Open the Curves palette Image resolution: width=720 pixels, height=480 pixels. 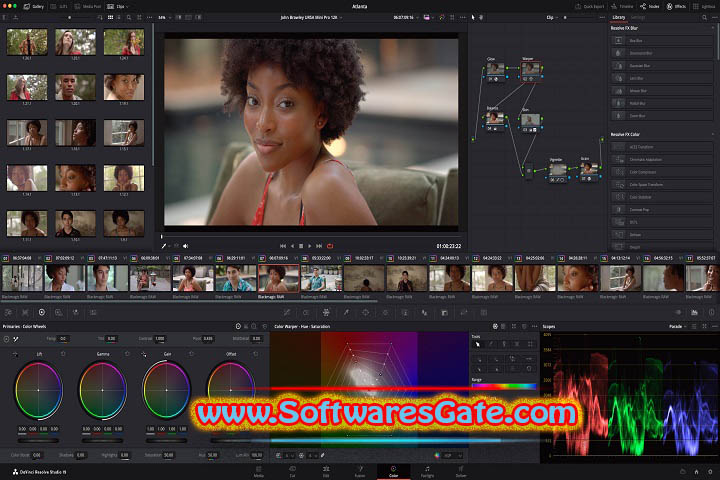[286, 312]
